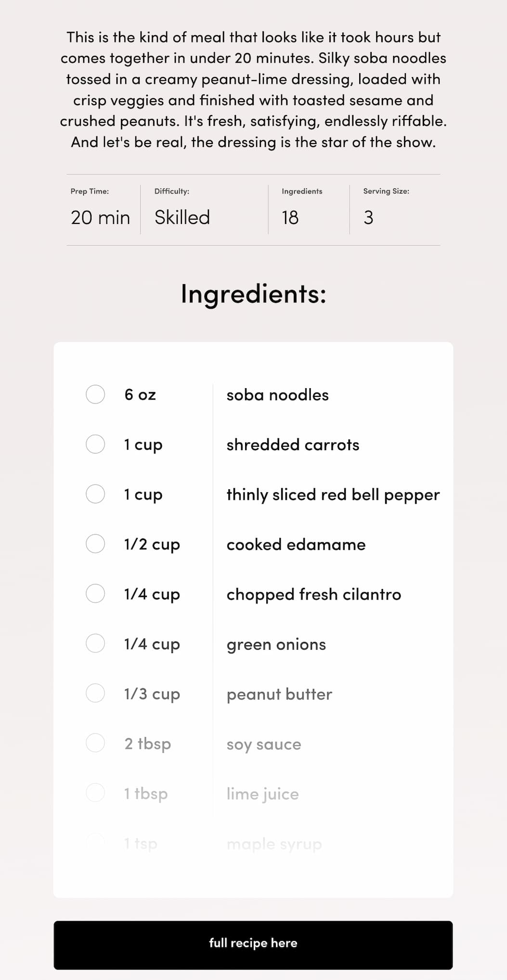Viewport: 507px width, 980px height.
Task: Select the chopped fresh cilantro checkbox
Action: (x=95, y=594)
